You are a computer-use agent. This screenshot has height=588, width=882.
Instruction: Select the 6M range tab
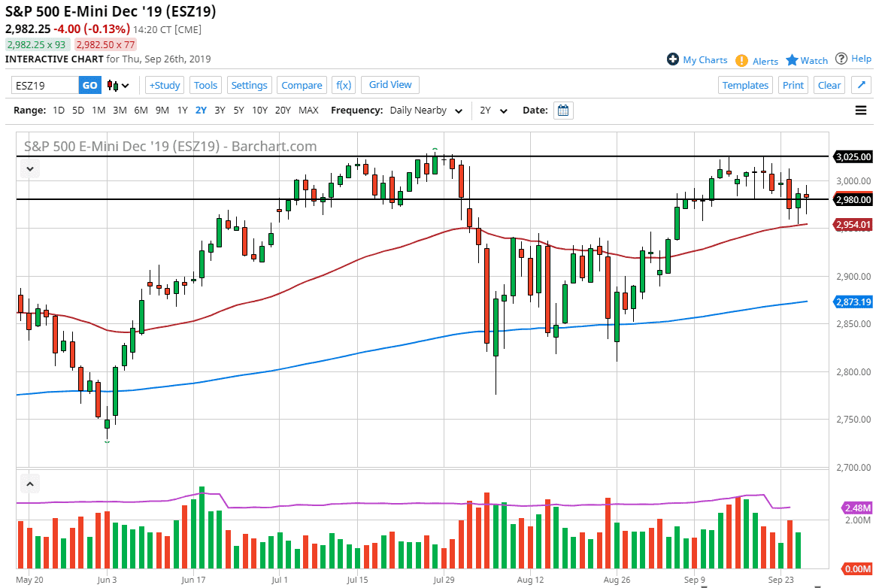[140, 110]
